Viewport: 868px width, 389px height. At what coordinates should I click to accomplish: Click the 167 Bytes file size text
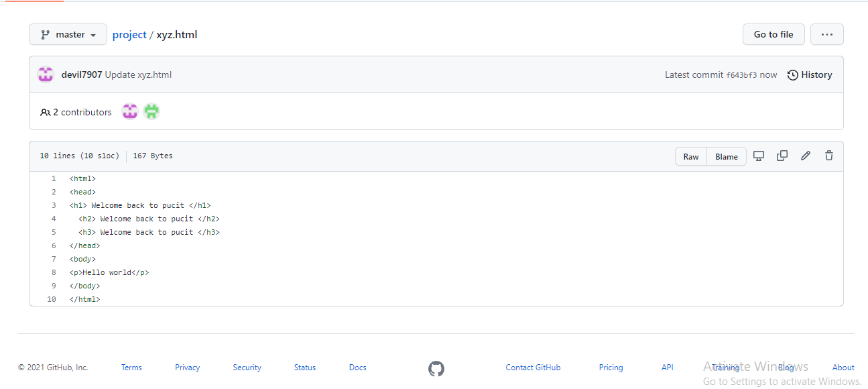pyautogui.click(x=153, y=156)
